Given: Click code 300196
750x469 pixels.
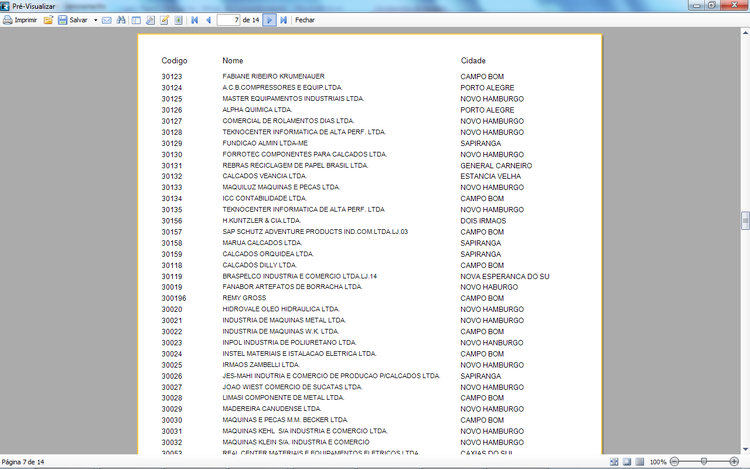Looking at the screenshot, I should [174, 298].
